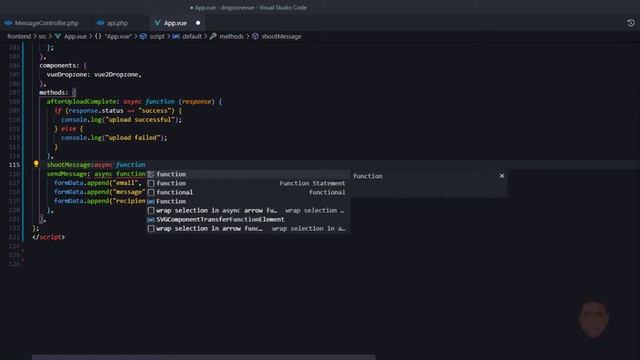This screenshot has height=360, width=640.
Task: Select the function Function Statement suggestion
Action: pyautogui.click(x=247, y=183)
